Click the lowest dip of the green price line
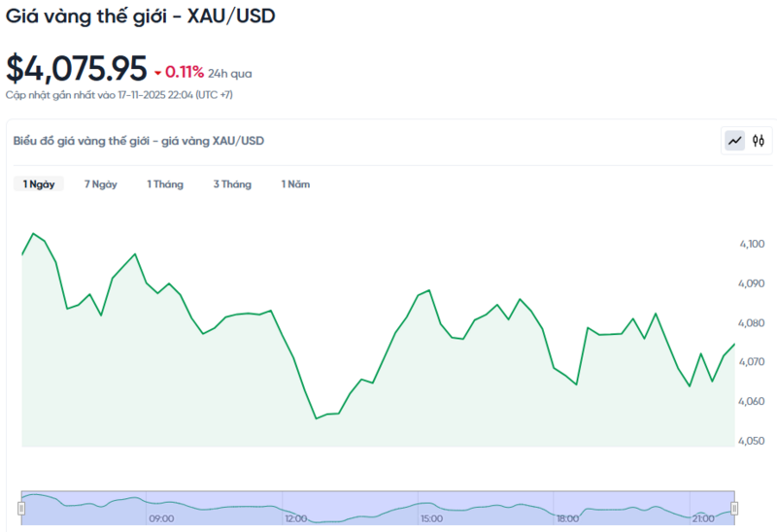 (x=317, y=418)
